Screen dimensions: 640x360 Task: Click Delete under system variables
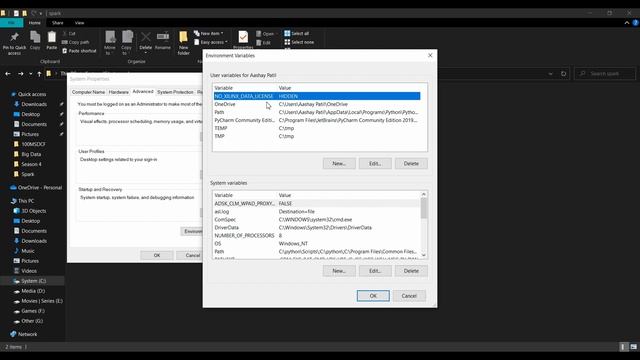[x=411, y=271]
